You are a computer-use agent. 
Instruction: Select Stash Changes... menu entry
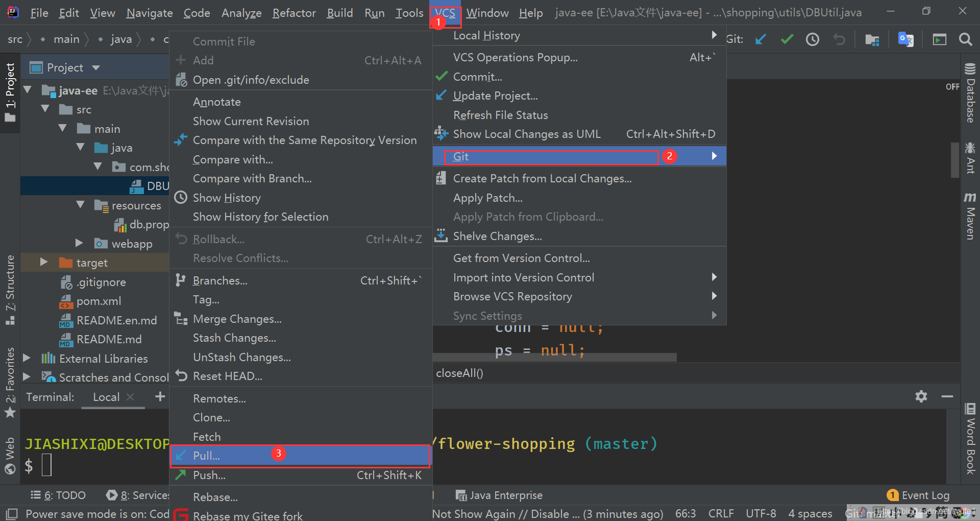tap(301, 338)
